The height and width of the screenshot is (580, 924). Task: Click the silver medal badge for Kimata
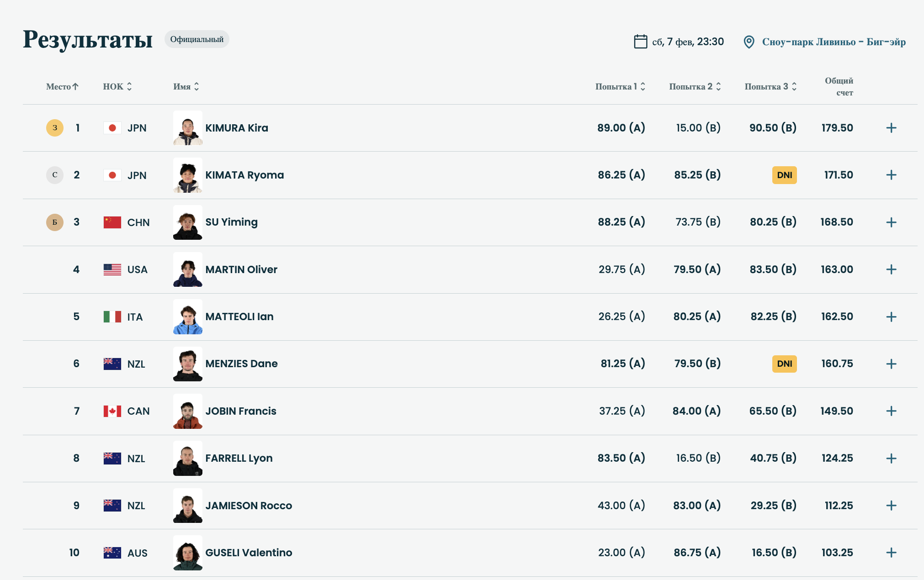[55, 175]
